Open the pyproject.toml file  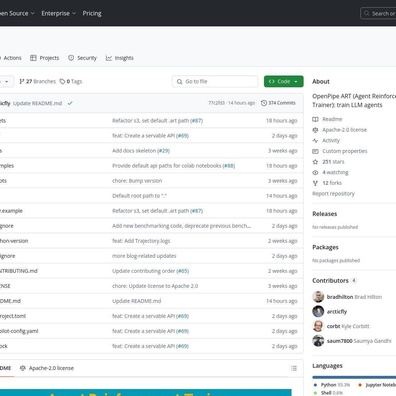coord(13,316)
